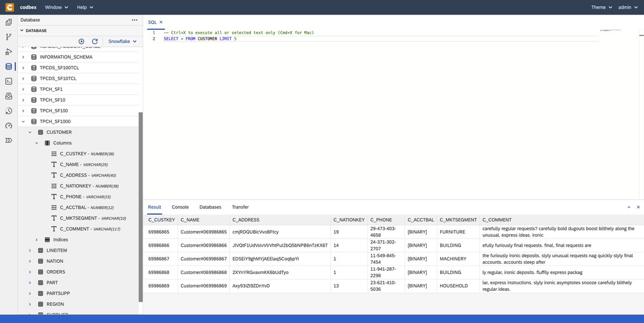
Task: Open the admin user dropdown
Action: tap(627, 8)
